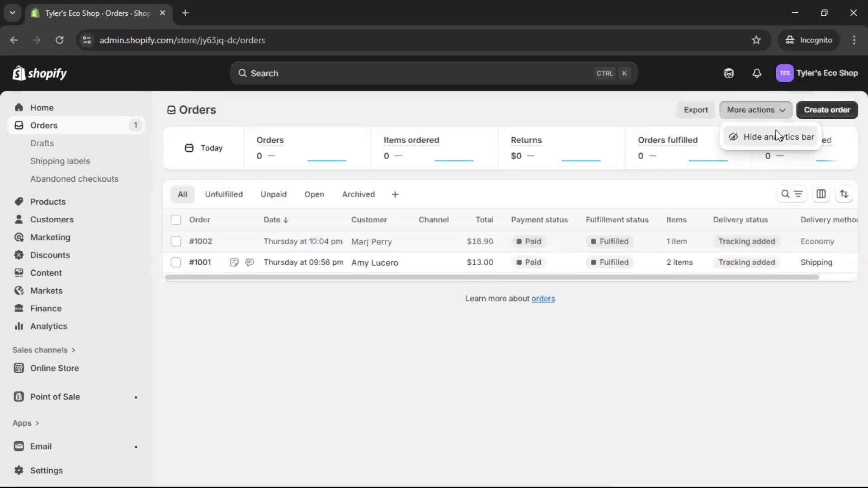
Task: Switch to the Unfulfilled tab
Action: 224,194
